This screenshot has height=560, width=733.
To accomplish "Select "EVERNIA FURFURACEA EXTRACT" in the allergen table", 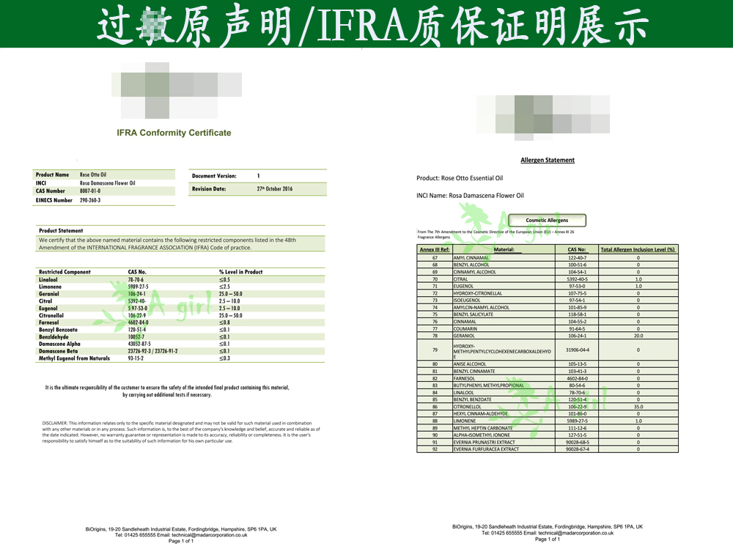I will click(x=486, y=449).
